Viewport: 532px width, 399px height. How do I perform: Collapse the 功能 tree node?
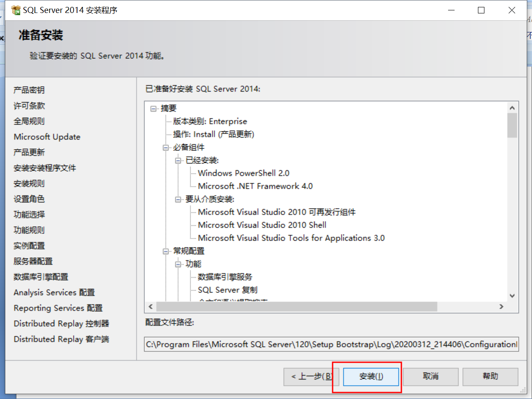[178, 264]
